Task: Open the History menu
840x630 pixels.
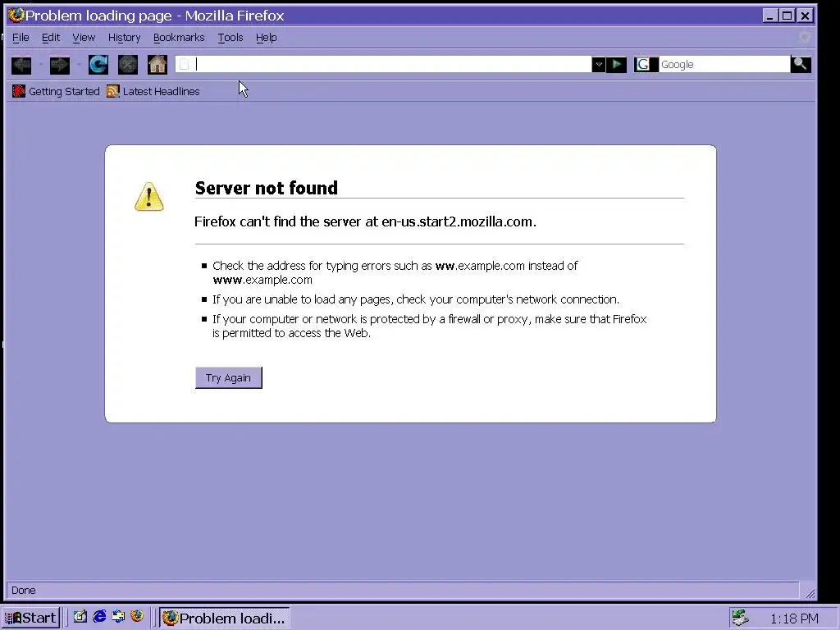Action: 125,38
